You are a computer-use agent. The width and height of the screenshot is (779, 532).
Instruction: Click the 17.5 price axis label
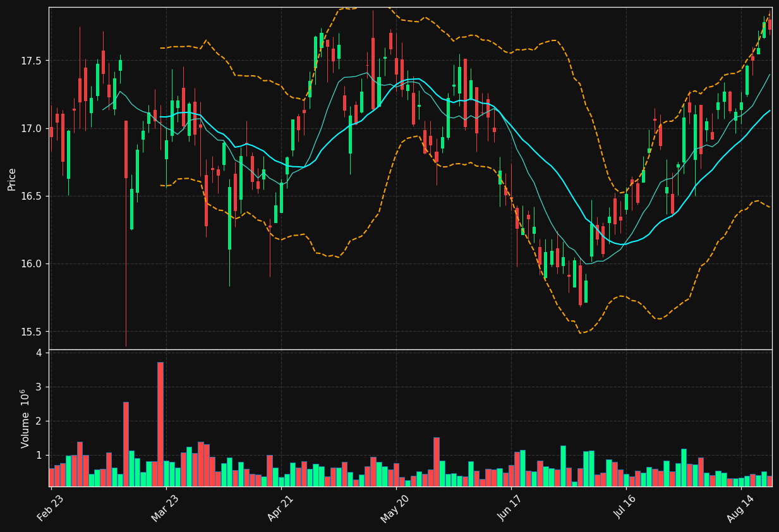pyautogui.click(x=30, y=61)
